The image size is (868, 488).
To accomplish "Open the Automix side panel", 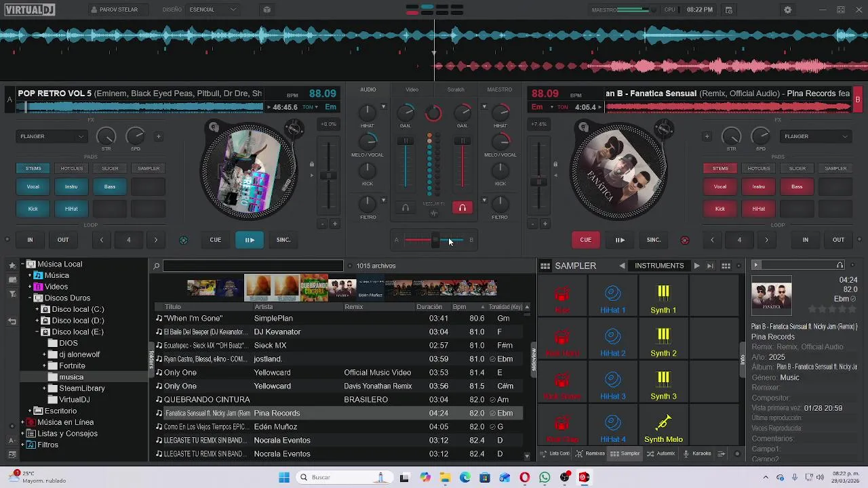I will (661, 453).
